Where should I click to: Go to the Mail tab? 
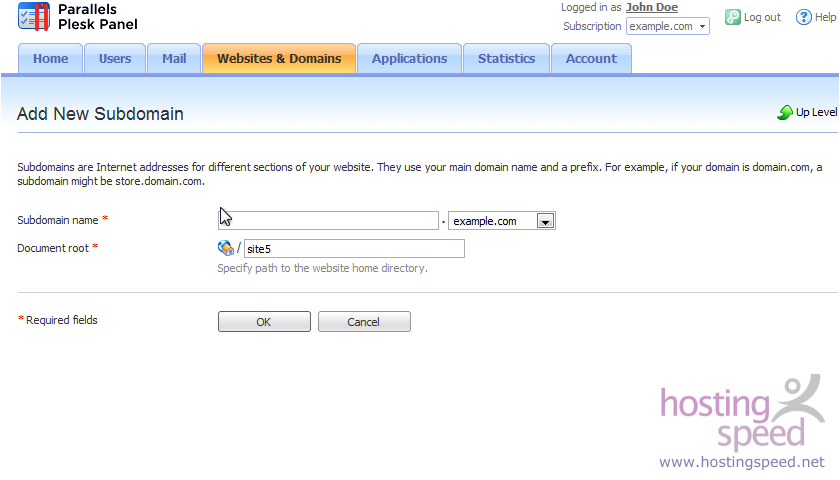click(174, 58)
